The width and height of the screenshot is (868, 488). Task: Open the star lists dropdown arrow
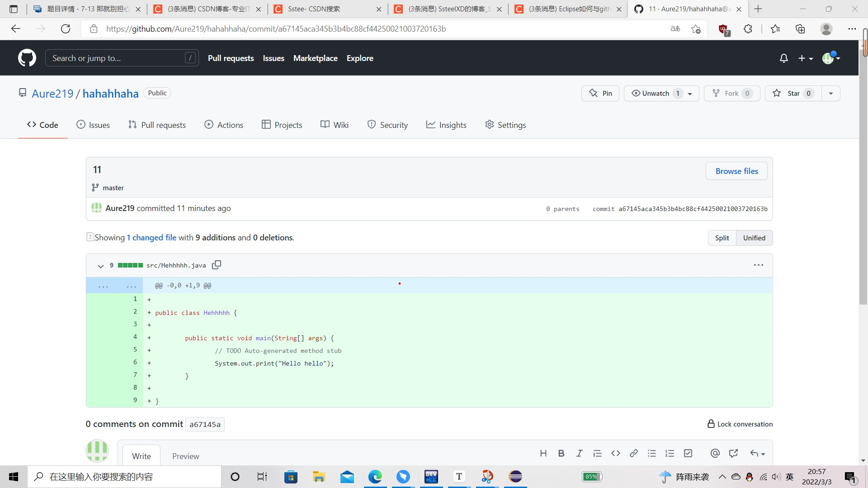(x=831, y=93)
